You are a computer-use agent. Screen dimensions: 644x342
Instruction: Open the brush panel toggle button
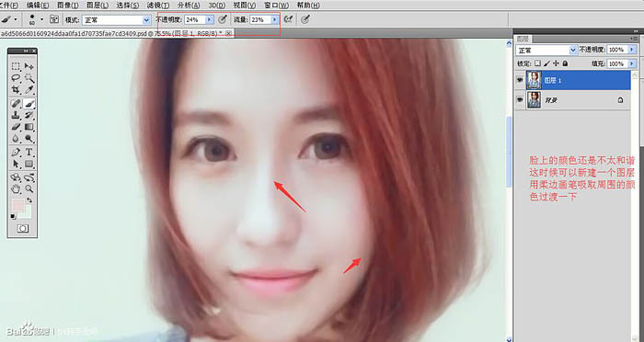coord(53,19)
